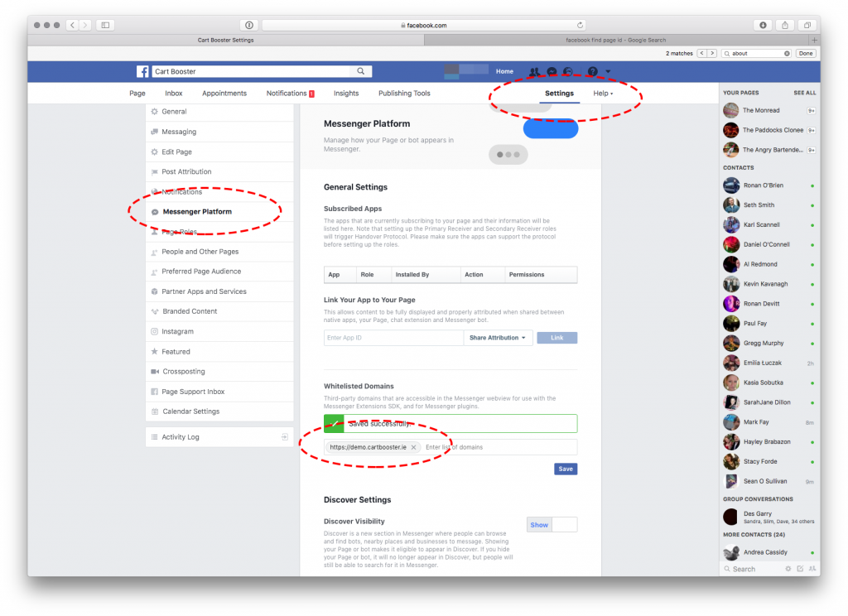This screenshot has width=848, height=616.
Task: Open General settings in the sidebar
Action: pos(219,112)
